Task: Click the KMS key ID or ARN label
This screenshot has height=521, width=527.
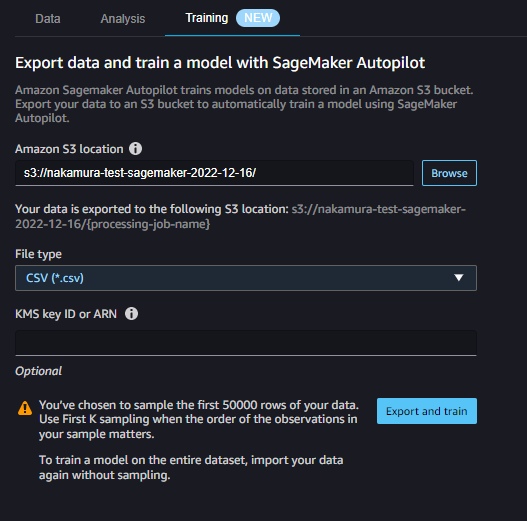Action: pyautogui.click(x=66, y=314)
